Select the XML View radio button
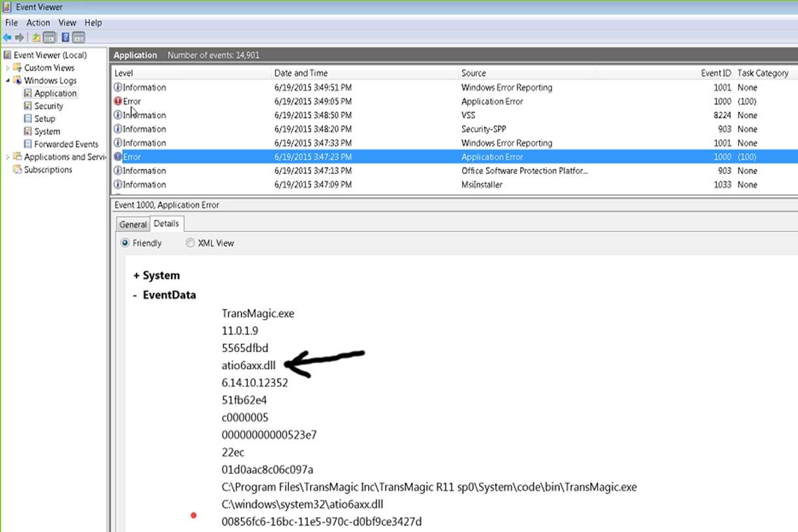 [191, 243]
